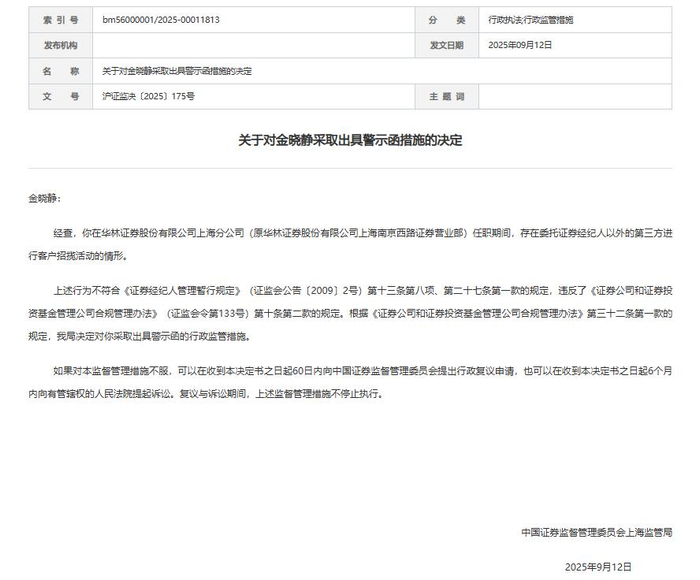This screenshot has width=700, height=580.
Task: Click the empty 主题词 value cell
Action: click(575, 96)
